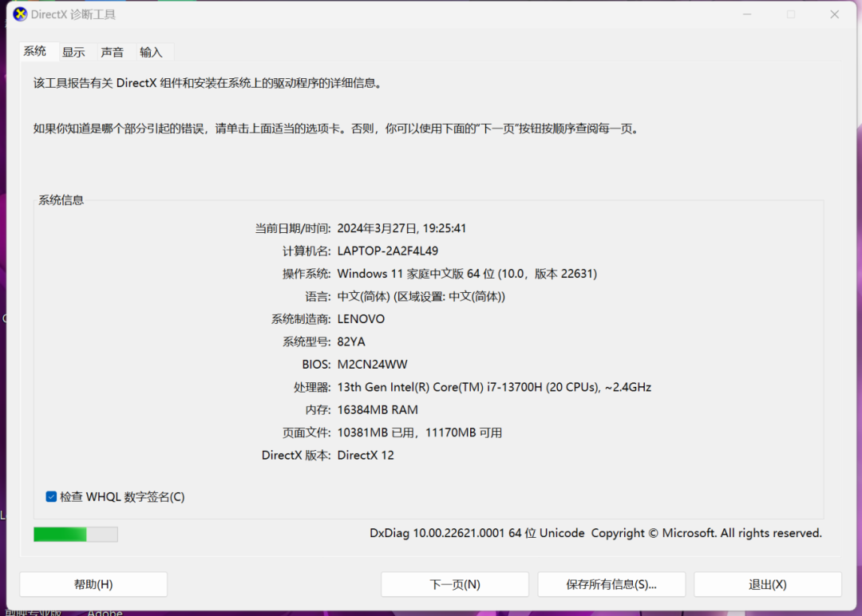Viewport: 862px width, 616px height.
Task: Go to next page with 下一页(N)
Action: point(455,584)
